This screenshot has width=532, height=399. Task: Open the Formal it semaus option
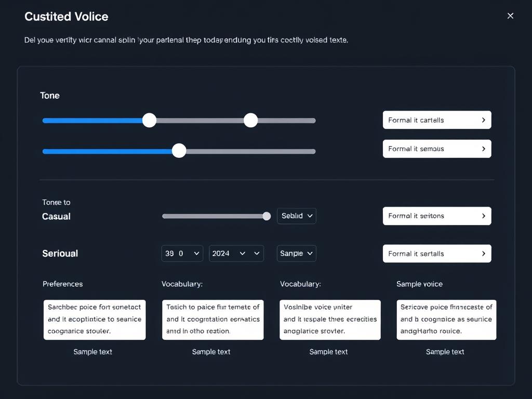[x=437, y=149]
